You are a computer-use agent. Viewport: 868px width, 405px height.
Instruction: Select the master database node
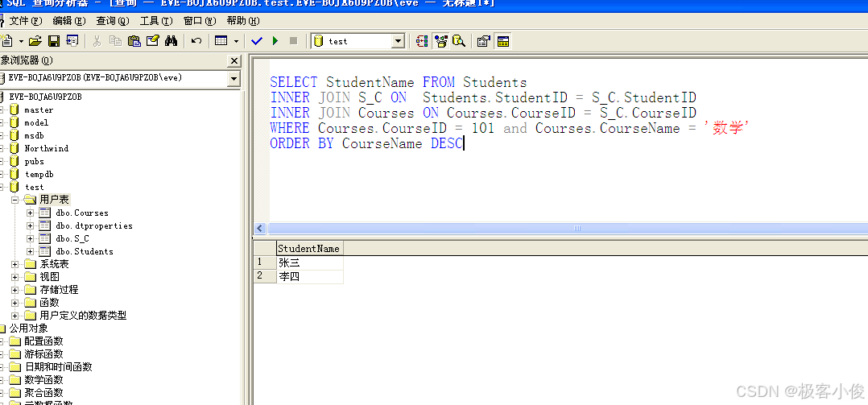point(39,110)
